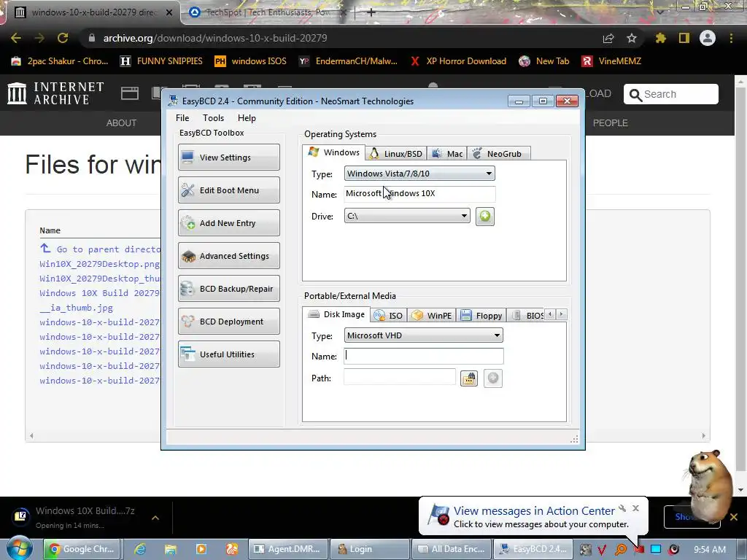Click the browse path folder icon
The height and width of the screenshot is (560, 747).
click(x=469, y=378)
